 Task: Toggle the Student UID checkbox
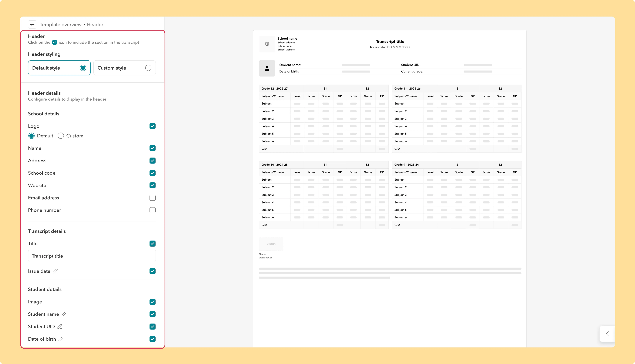click(153, 327)
